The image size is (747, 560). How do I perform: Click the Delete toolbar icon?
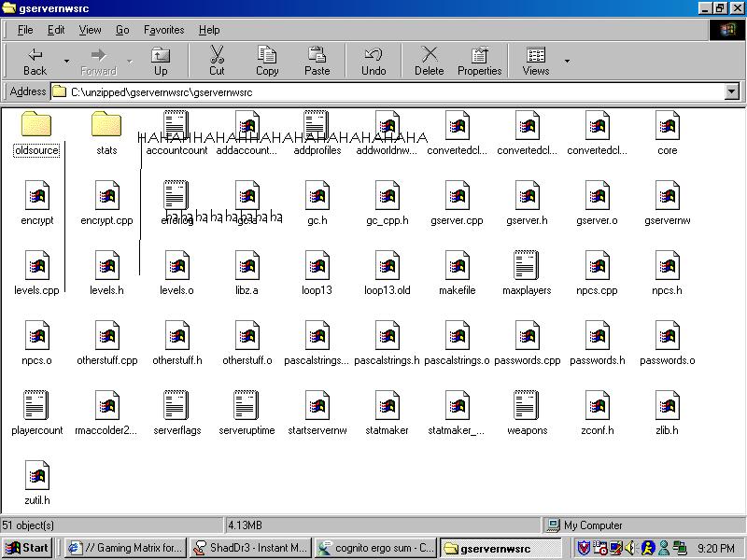click(x=429, y=61)
